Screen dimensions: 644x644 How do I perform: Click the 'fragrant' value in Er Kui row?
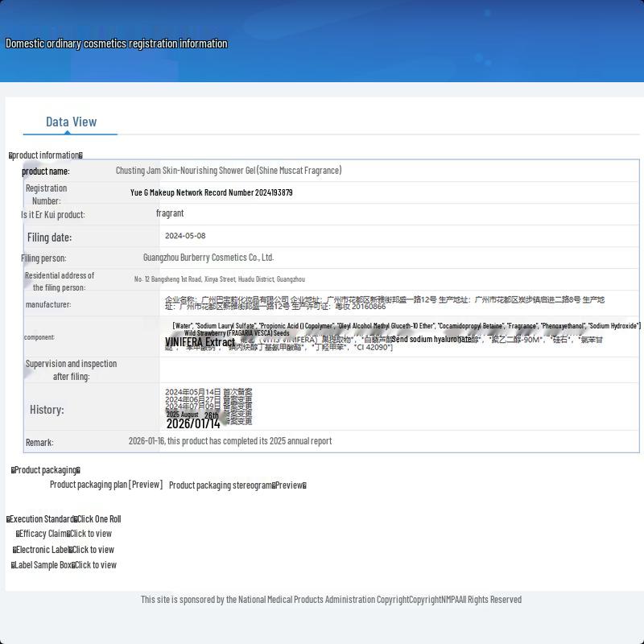coord(170,213)
